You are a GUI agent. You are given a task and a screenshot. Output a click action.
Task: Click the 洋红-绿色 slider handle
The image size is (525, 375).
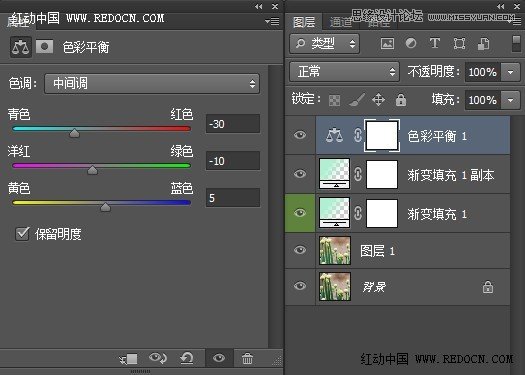tap(92, 170)
